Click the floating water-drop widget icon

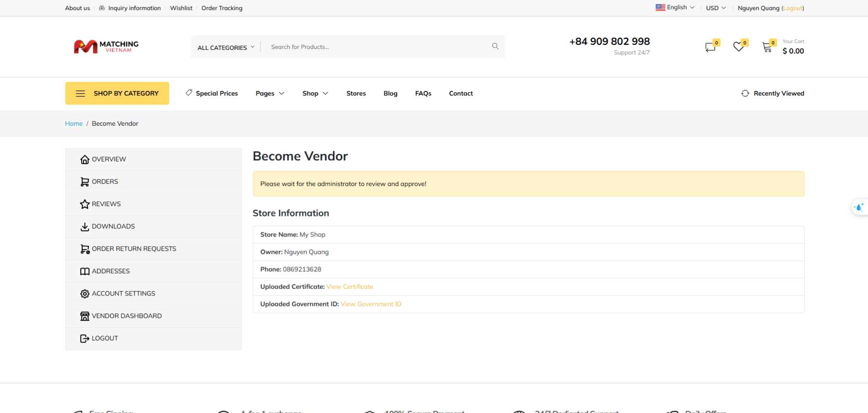click(x=859, y=207)
